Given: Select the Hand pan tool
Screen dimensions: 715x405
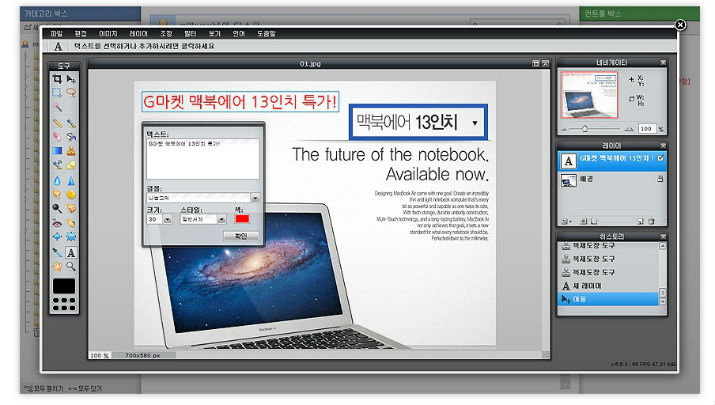Looking at the screenshot, I should tap(57, 266).
